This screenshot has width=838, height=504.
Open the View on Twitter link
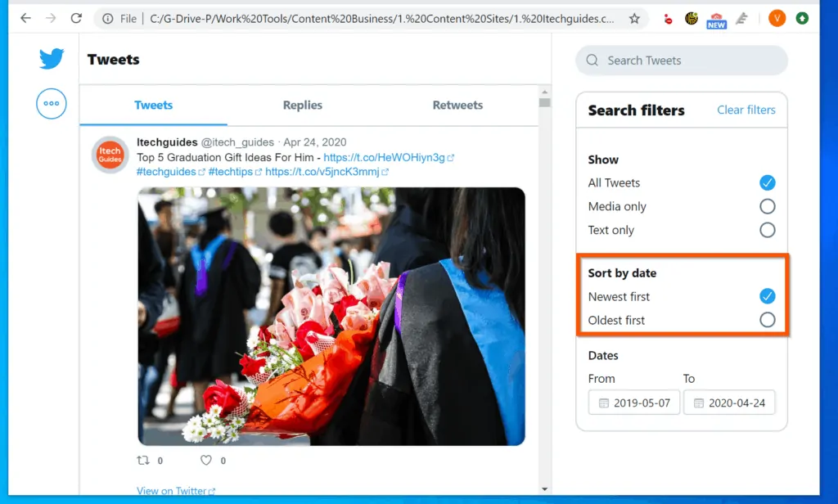tap(172, 490)
